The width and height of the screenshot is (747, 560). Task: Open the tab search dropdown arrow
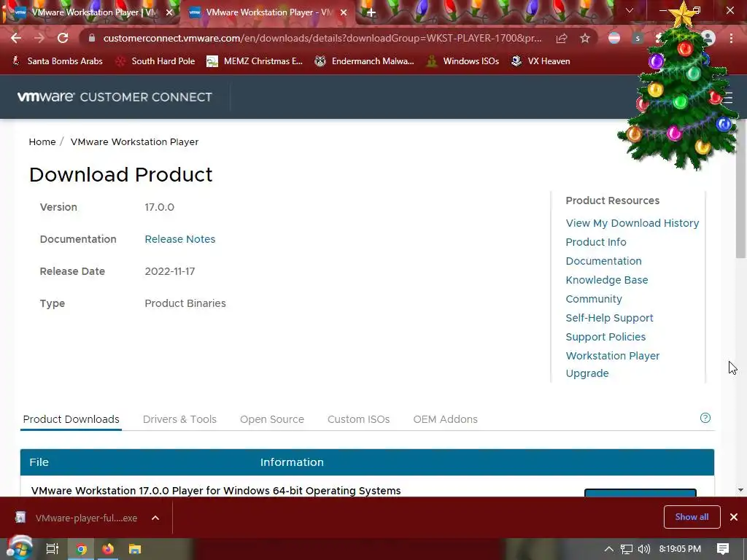630,10
